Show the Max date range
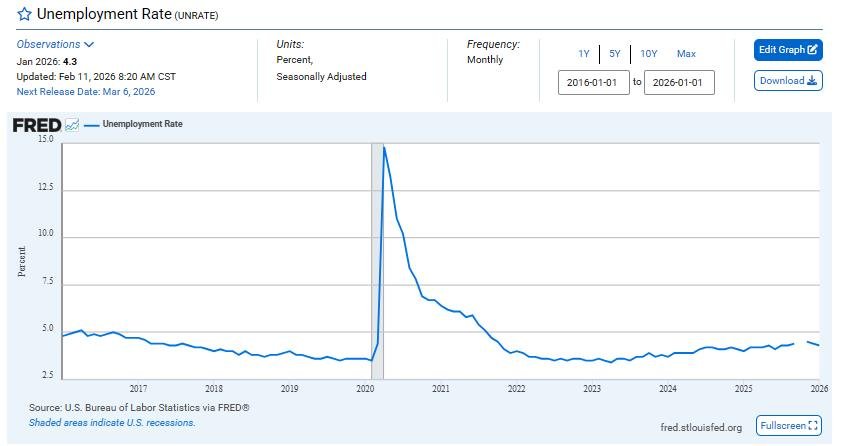 point(686,54)
